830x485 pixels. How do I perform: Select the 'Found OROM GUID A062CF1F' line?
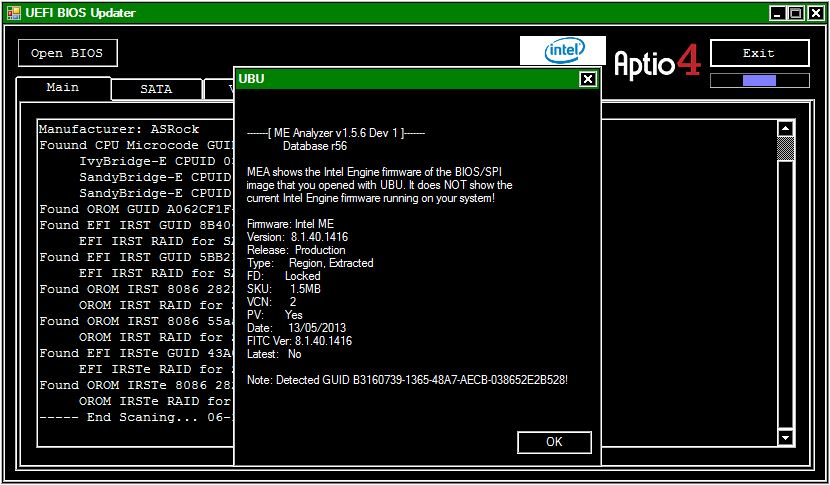pos(136,209)
